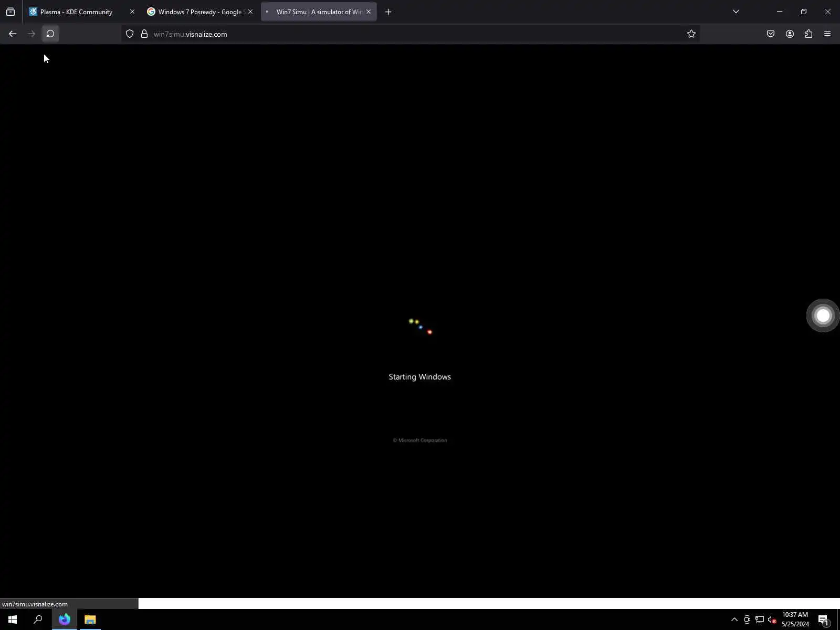Open the Extensions puzzle icon
The image size is (840, 630).
(808, 34)
